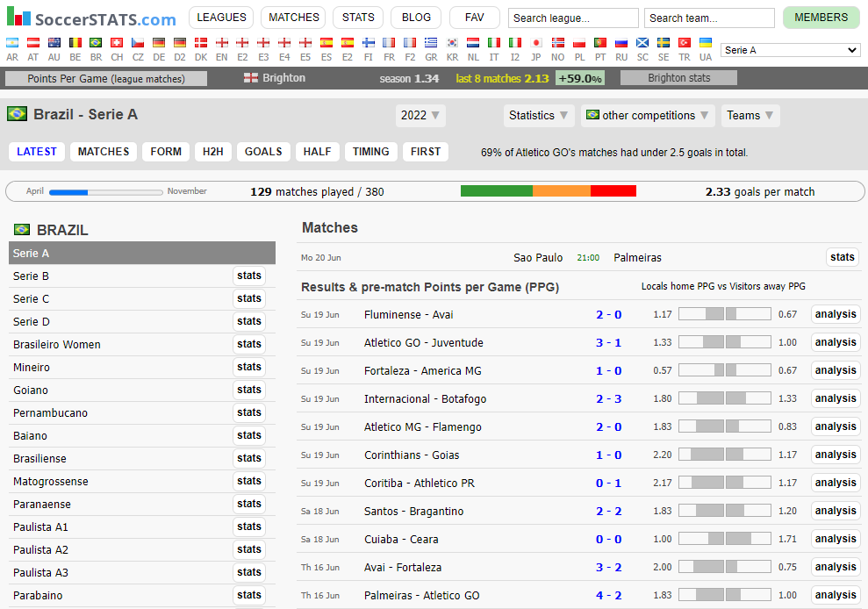Open the Teams dropdown

click(x=750, y=115)
